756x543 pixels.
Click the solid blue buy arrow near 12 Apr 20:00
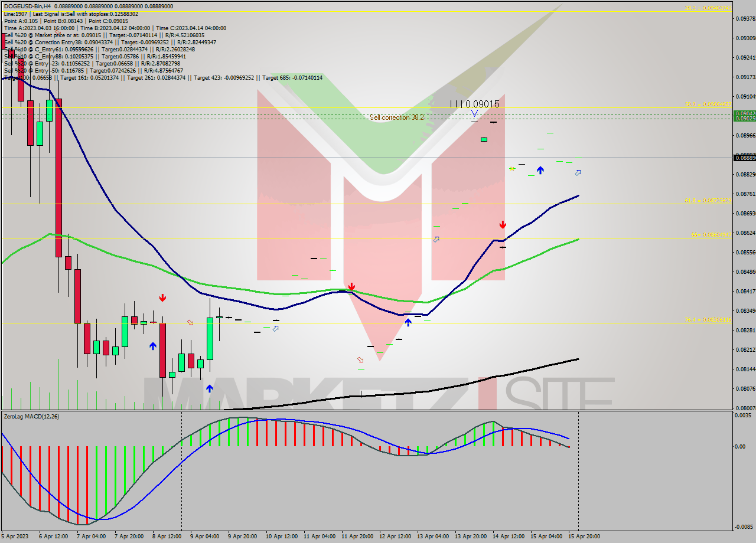point(408,322)
